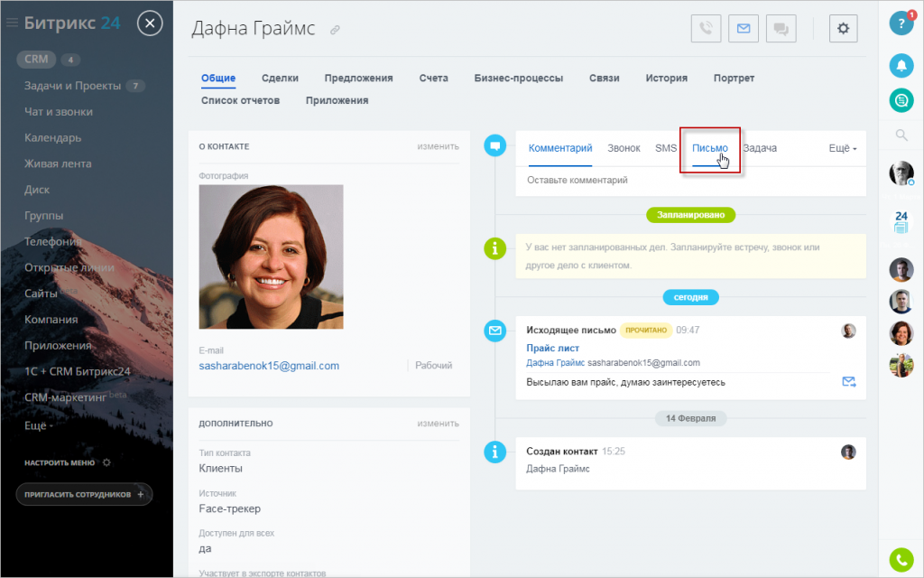
Task: Open Чат и звонки in sidebar
Action: tap(59, 111)
